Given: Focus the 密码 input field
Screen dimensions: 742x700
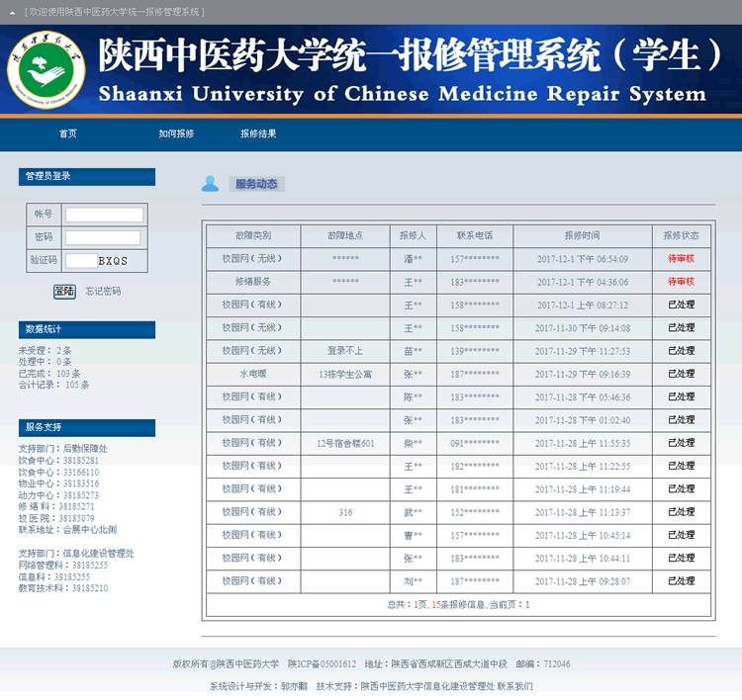Looking at the screenshot, I should tap(103, 237).
